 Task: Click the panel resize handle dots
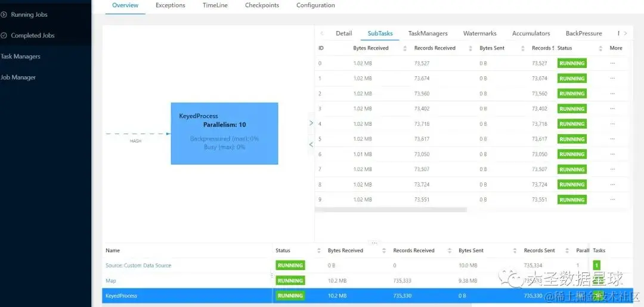tap(374, 243)
